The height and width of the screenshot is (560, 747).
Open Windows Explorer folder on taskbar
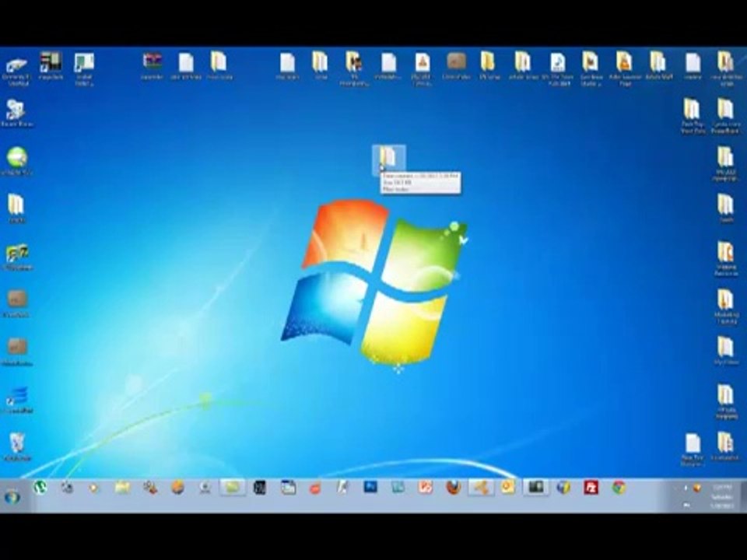[x=122, y=488]
